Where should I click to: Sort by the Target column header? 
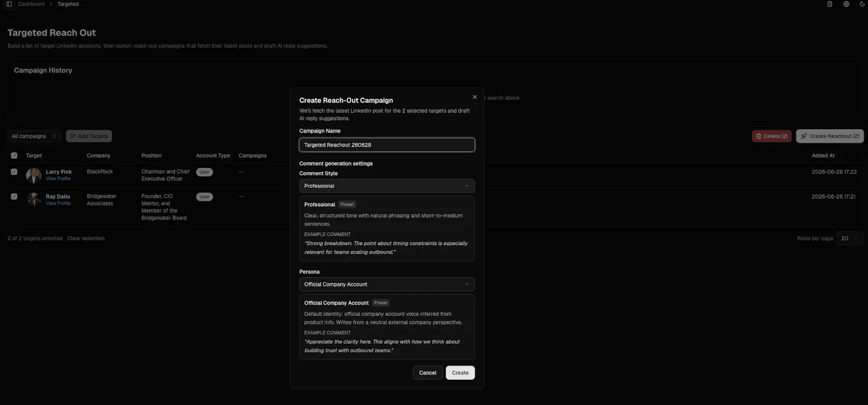[34, 155]
